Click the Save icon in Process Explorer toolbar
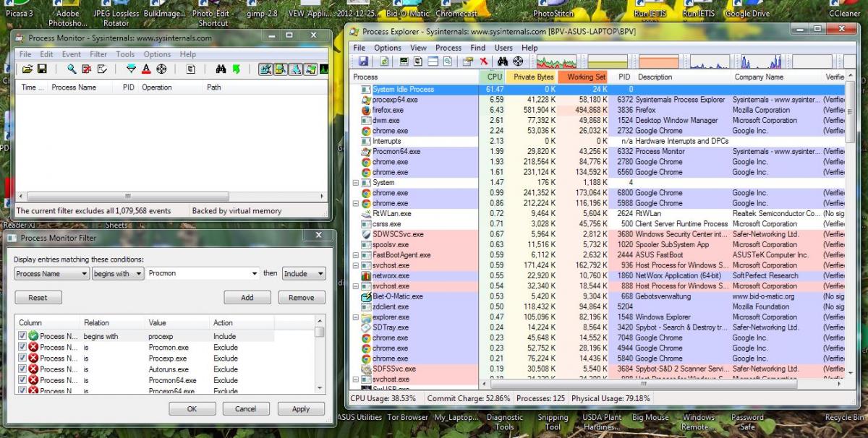 363,61
